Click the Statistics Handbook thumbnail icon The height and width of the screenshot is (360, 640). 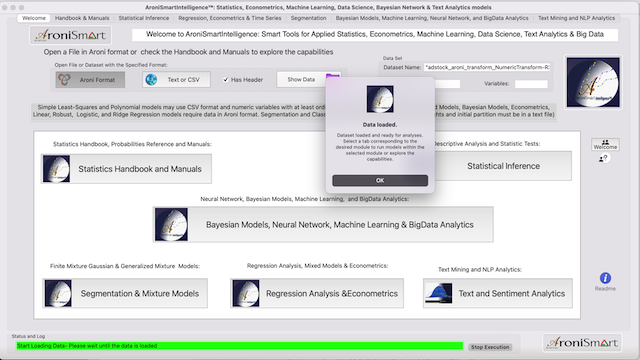(56, 169)
